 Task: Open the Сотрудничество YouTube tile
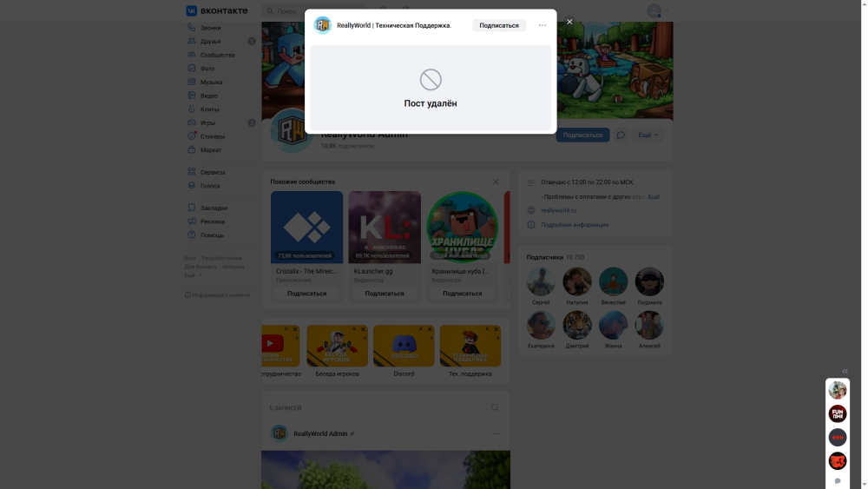coord(280,346)
